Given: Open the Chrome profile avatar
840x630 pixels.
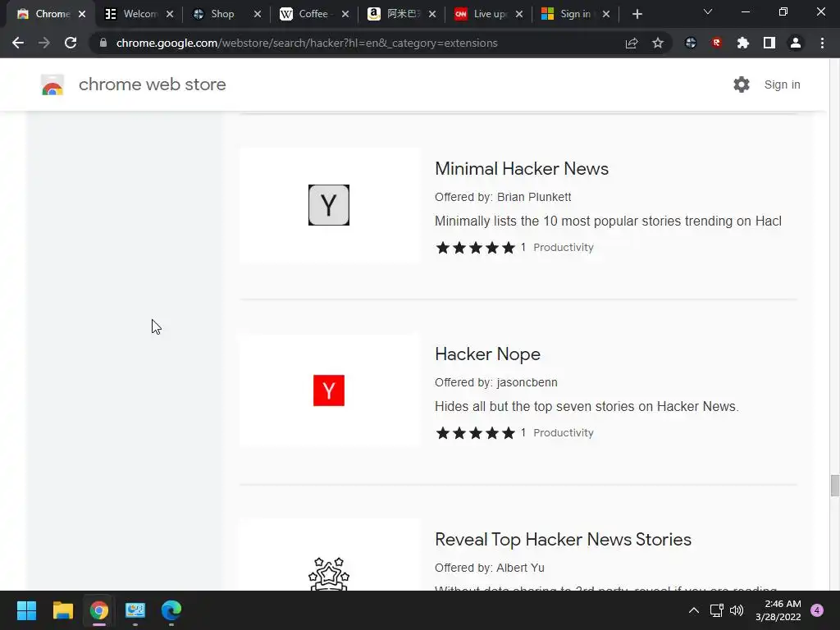Looking at the screenshot, I should (796, 43).
